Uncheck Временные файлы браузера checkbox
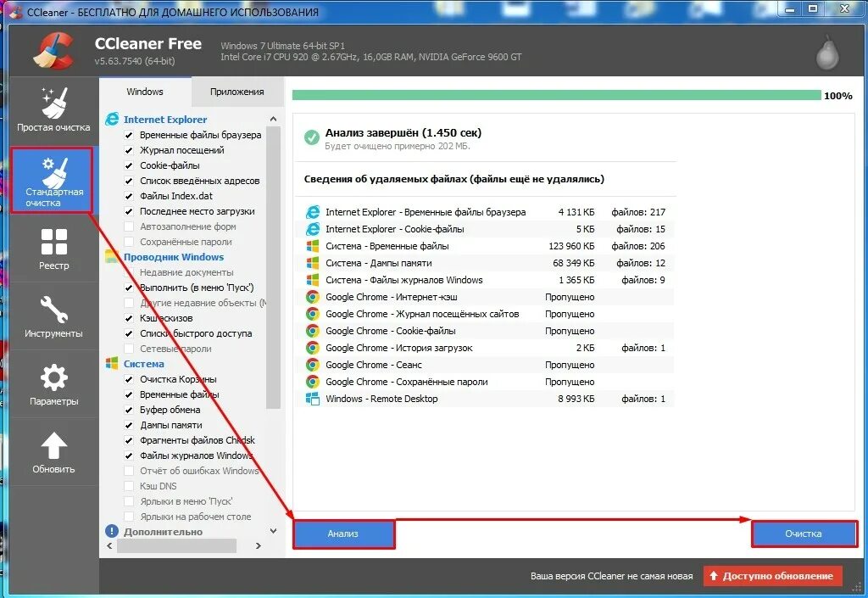868x598 pixels. pos(129,135)
